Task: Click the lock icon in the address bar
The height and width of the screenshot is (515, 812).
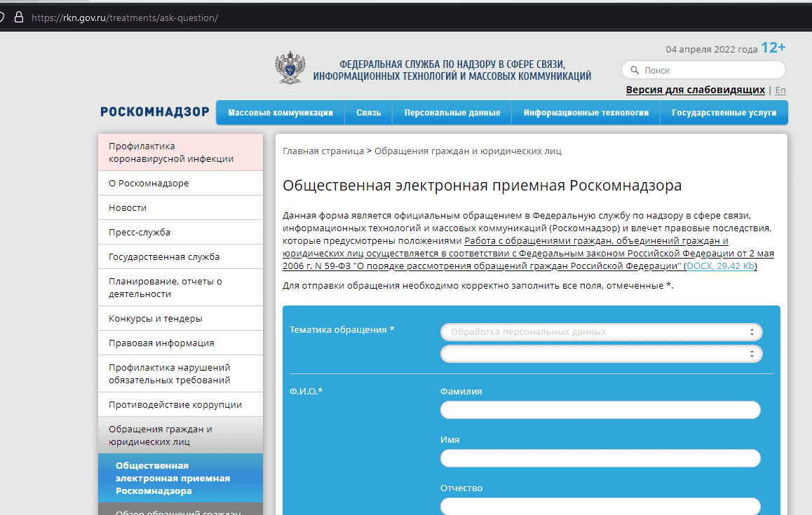Action: (x=19, y=18)
